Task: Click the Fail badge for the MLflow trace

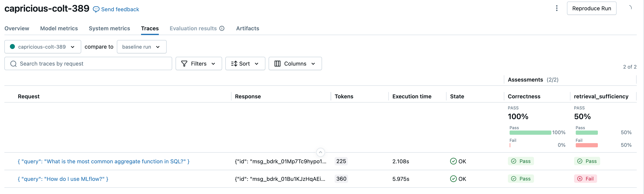Action: tap(585, 179)
